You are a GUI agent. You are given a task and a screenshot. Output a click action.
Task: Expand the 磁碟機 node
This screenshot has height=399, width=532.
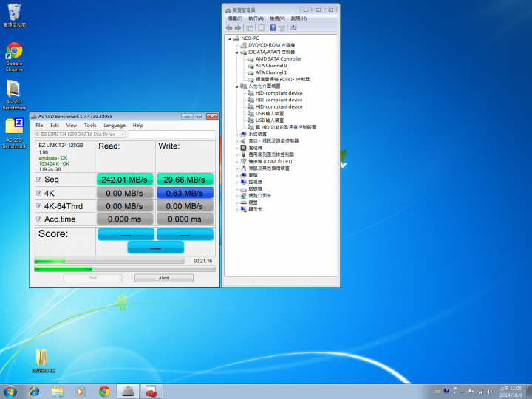[x=237, y=189]
